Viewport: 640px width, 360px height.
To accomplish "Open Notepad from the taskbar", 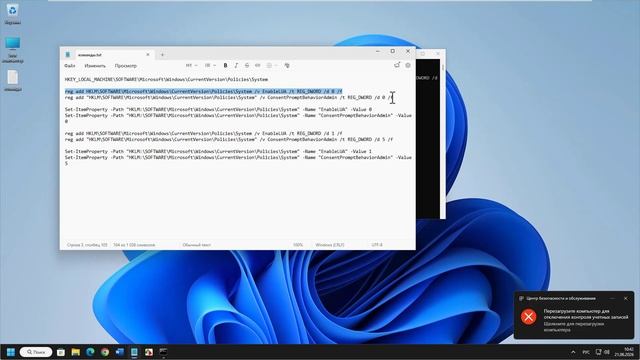I will click(134, 352).
